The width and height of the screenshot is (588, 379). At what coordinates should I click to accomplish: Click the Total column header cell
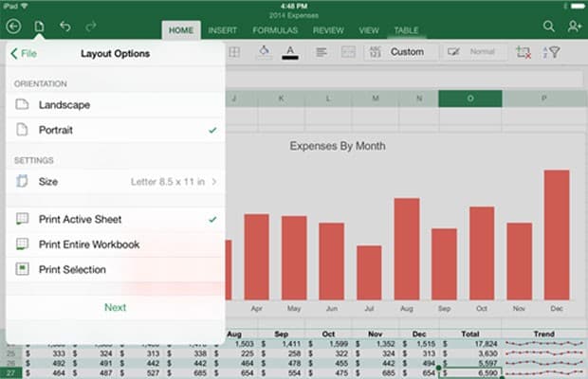470,334
